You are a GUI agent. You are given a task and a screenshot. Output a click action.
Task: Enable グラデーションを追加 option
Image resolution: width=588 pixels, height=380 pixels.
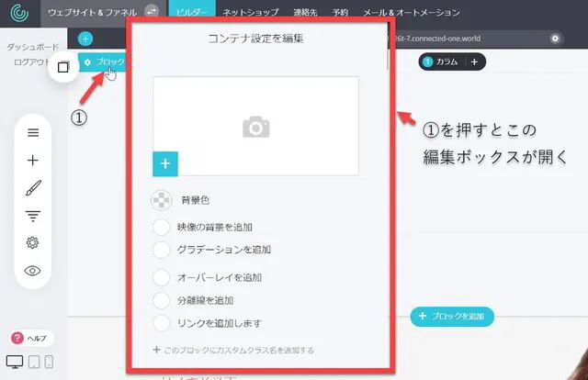coord(162,249)
